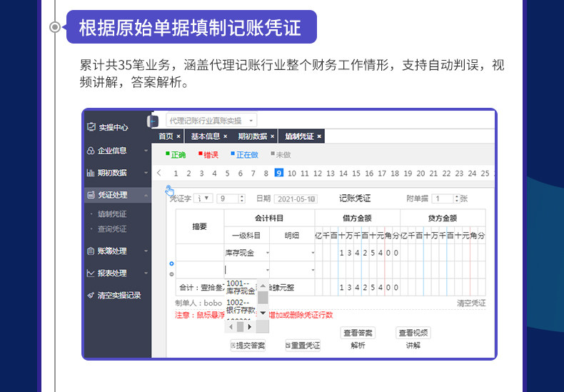Go to voucher number 10
Viewport: 564px width, 392px height.
click(x=292, y=174)
